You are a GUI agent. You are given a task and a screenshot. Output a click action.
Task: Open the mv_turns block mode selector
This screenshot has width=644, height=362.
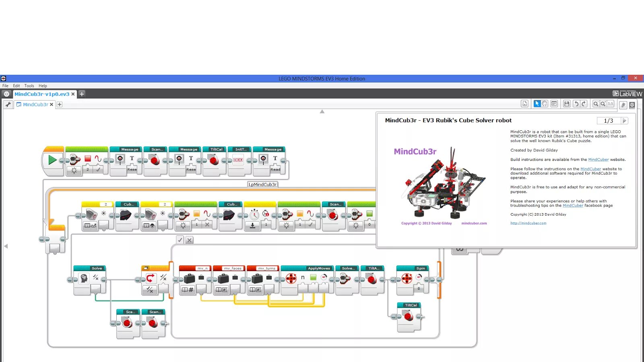pyautogui.click(x=255, y=289)
